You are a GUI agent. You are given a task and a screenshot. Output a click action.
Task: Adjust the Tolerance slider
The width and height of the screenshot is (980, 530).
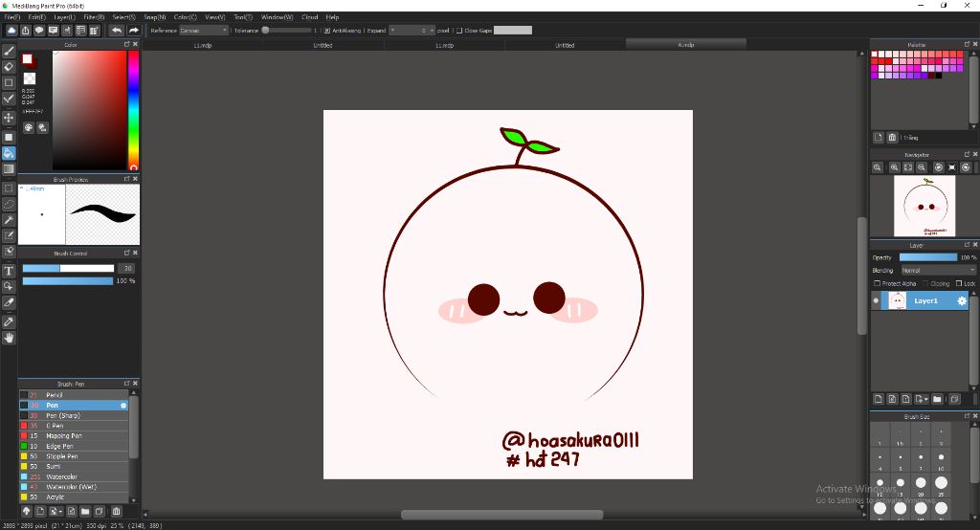pyautogui.click(x=286, y=30)
